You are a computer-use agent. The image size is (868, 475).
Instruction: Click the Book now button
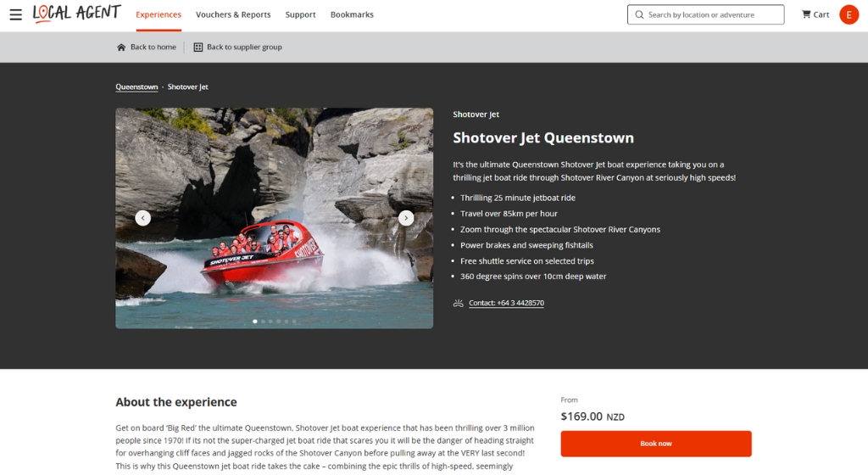(656, 444)
